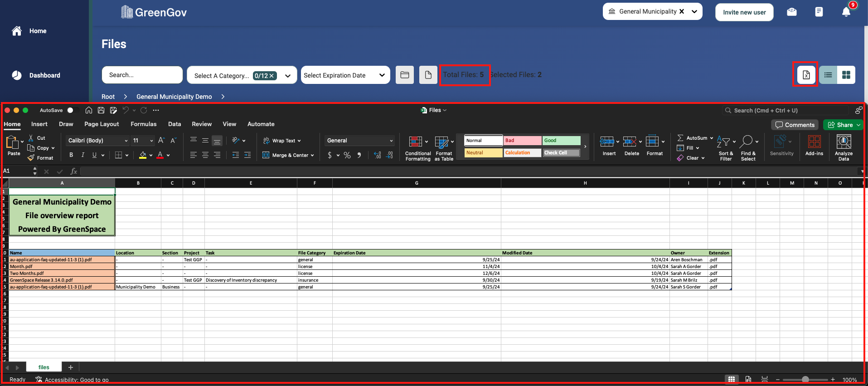Click the Excel Search (Cmd + Ctrl + U) box

pyautogui.click(x=785, y=110)
